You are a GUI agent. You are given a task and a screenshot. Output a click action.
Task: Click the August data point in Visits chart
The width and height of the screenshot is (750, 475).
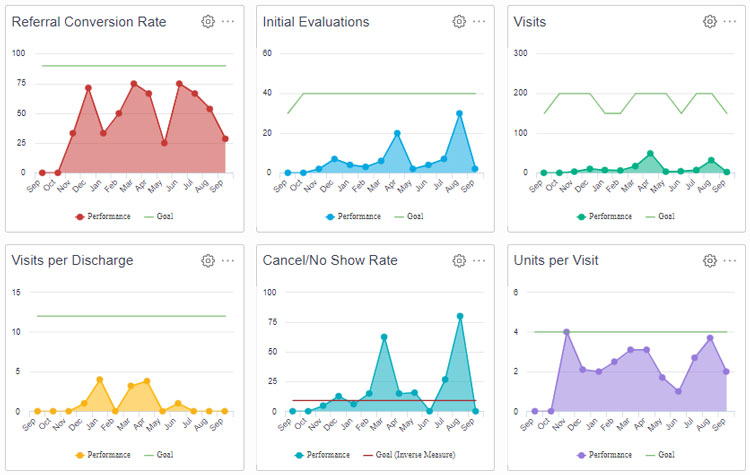711,160
